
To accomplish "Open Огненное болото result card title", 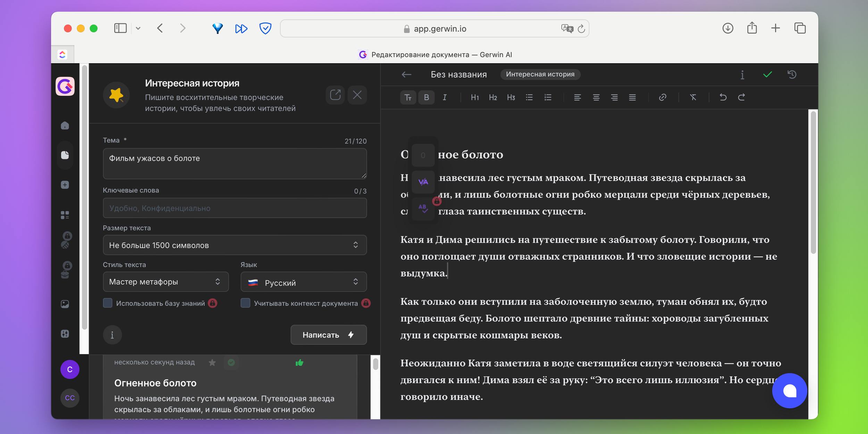I will click(x=155, y=383).
